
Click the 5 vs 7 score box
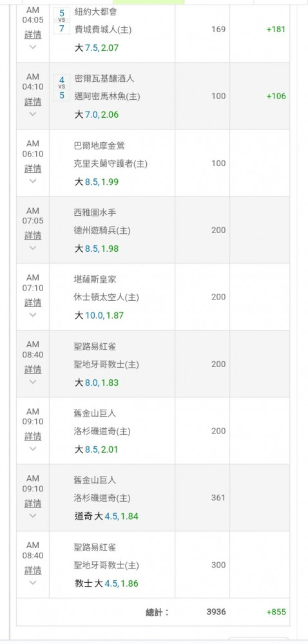tap(62, 21)
